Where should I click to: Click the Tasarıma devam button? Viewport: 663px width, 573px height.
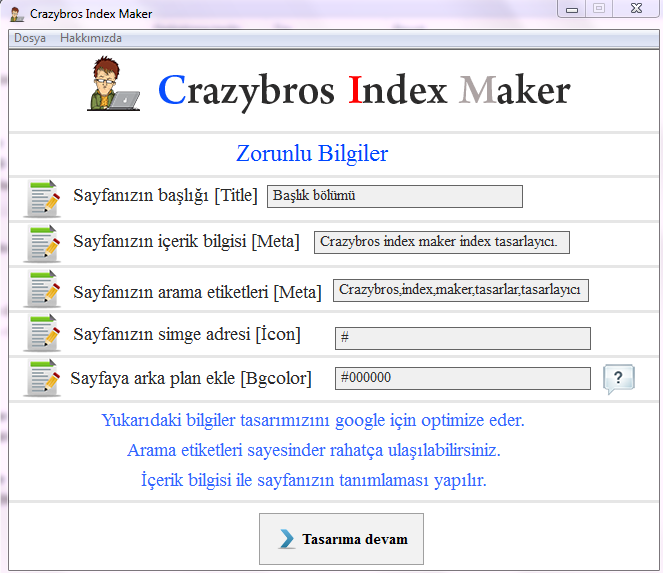pyautogui.click(x=341, y=539)
